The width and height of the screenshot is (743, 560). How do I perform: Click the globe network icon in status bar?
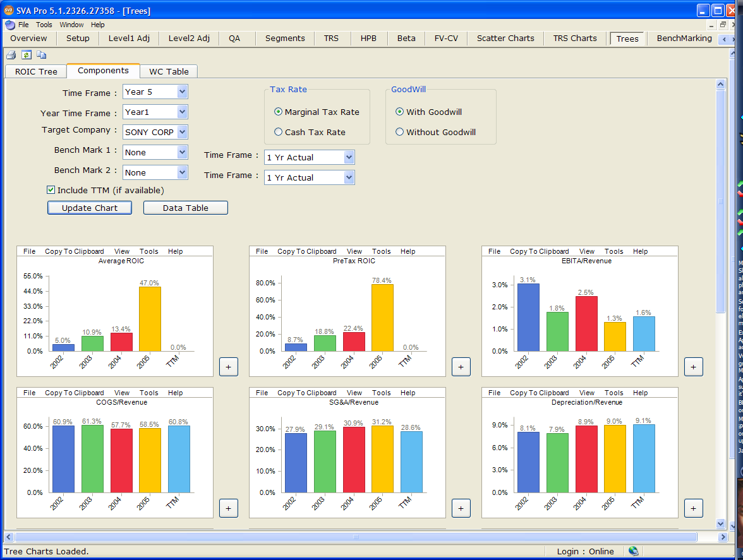point(633,551)
